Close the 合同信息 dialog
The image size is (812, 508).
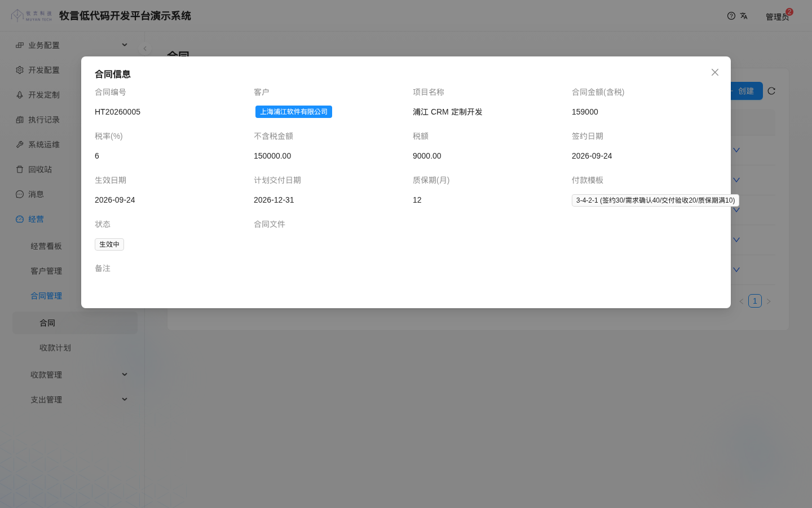pos(715,72)
